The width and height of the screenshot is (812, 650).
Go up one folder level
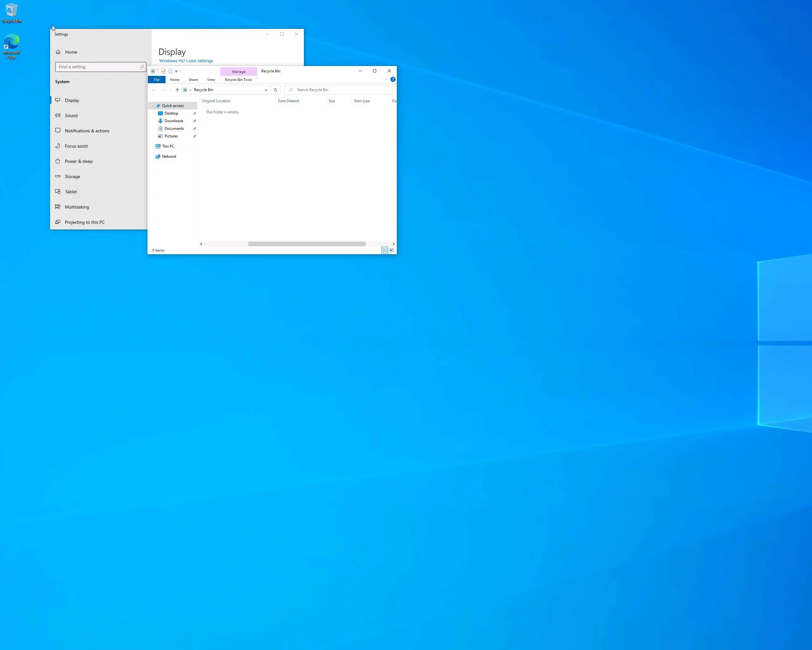coord(177,90)
